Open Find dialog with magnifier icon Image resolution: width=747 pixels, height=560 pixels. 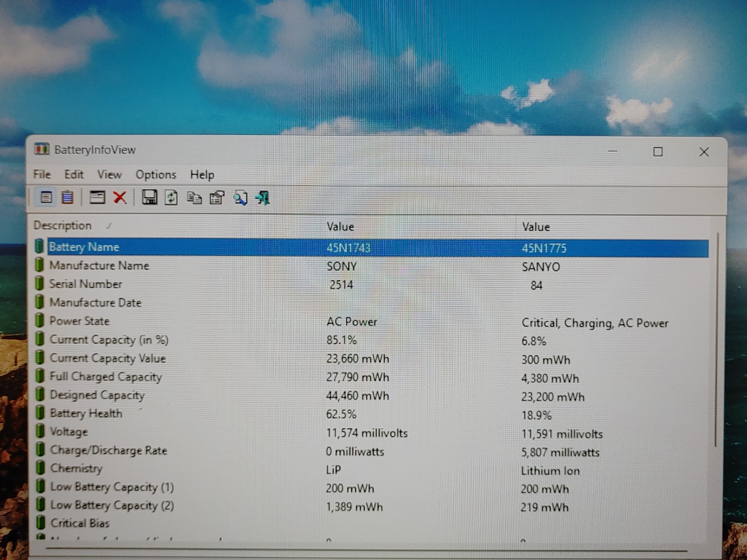pyautogui.click(x=240, y=198)
